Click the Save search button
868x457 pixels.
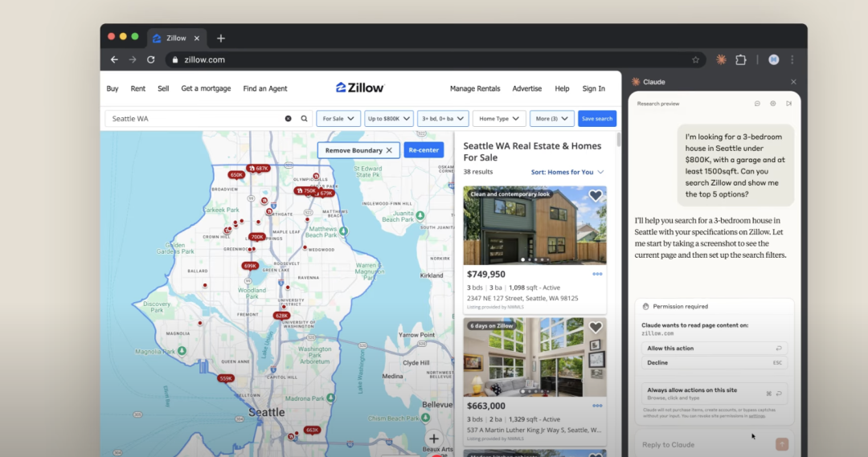click(x=596, y=118)
